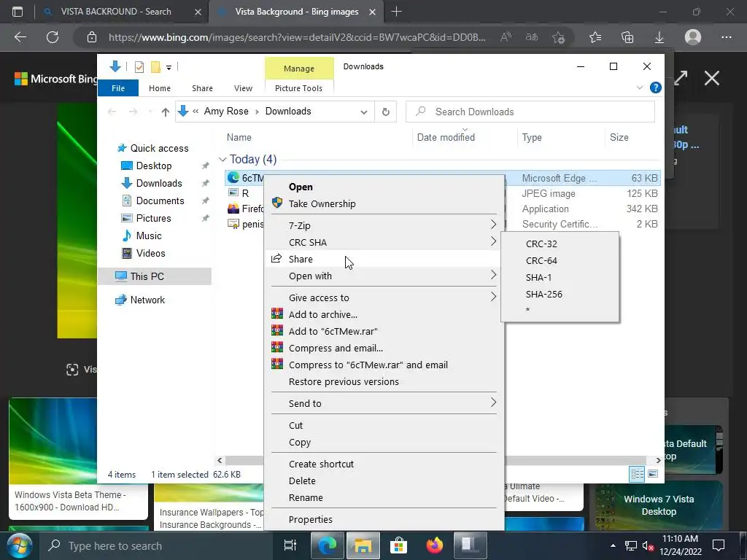747x560 pixels.
Task: Open Explorer help question mark icon
Action: pos(656,87)
